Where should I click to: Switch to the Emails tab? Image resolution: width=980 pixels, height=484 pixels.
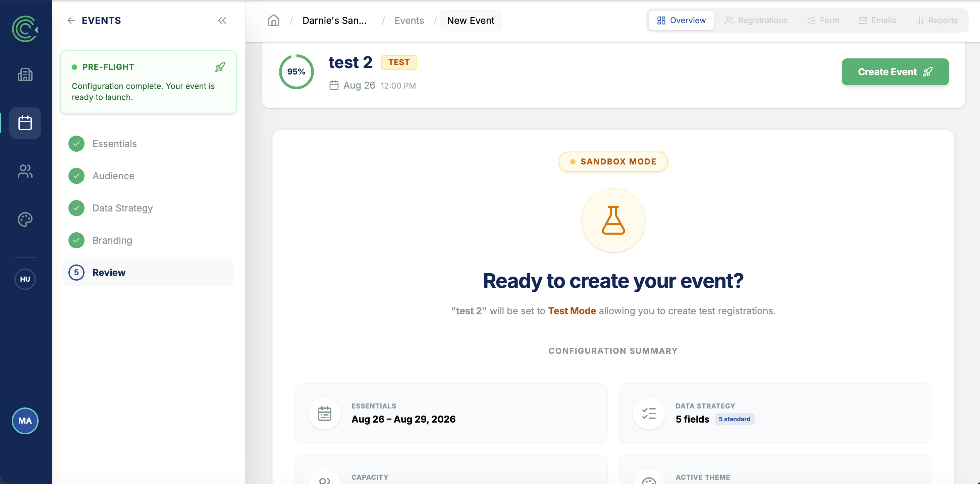pos(877,20)
